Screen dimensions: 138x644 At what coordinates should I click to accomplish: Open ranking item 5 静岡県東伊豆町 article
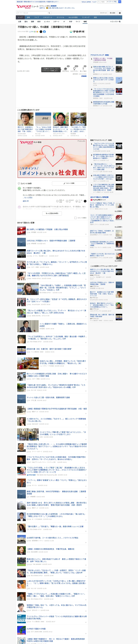[x=104, y=103]
